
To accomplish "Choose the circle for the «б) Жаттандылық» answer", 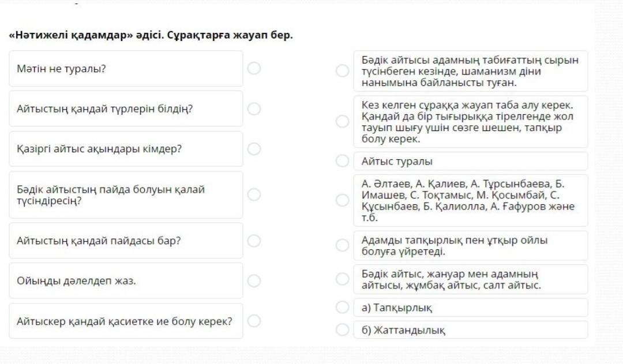I will click(343, 330).
